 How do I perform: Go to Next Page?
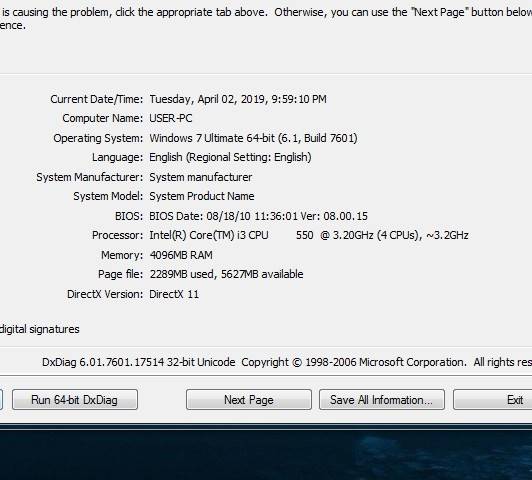coord(249,400)
